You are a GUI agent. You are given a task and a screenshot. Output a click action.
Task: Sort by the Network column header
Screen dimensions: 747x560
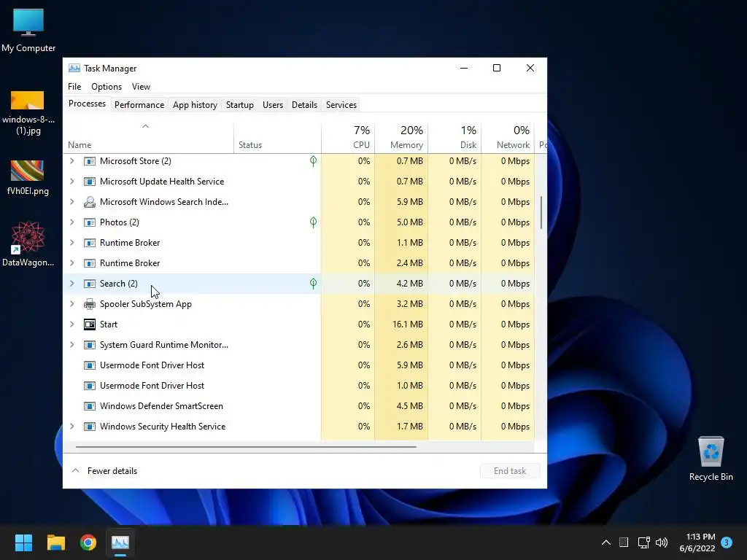click(508, 138)
